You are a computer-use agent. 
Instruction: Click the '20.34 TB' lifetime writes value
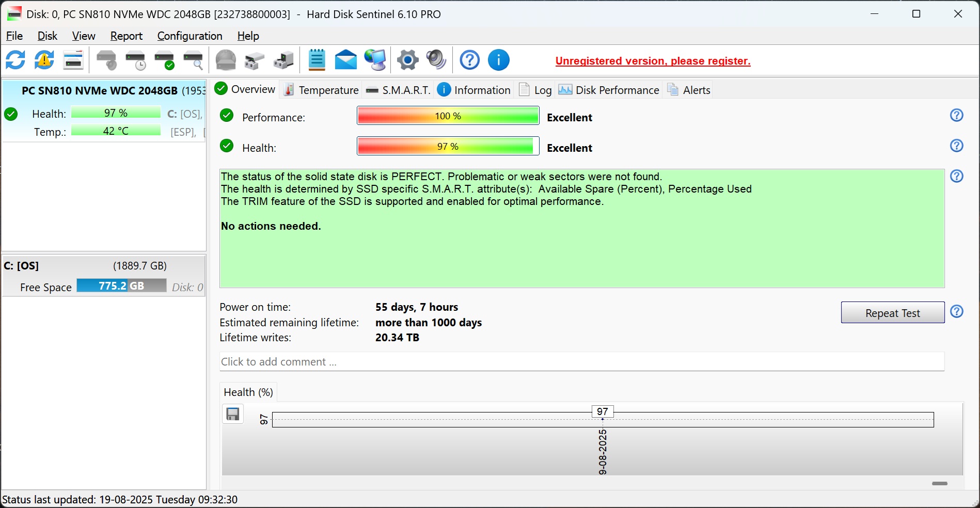397,338
